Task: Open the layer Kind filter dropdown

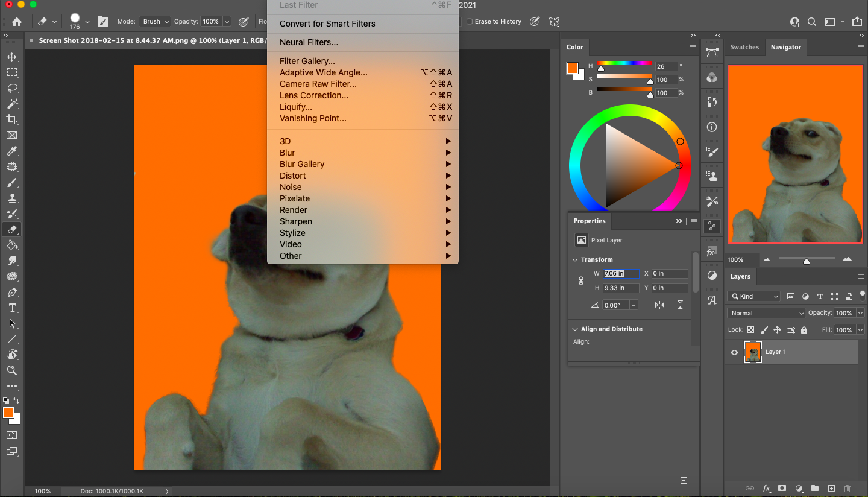Action: (753, 296)
